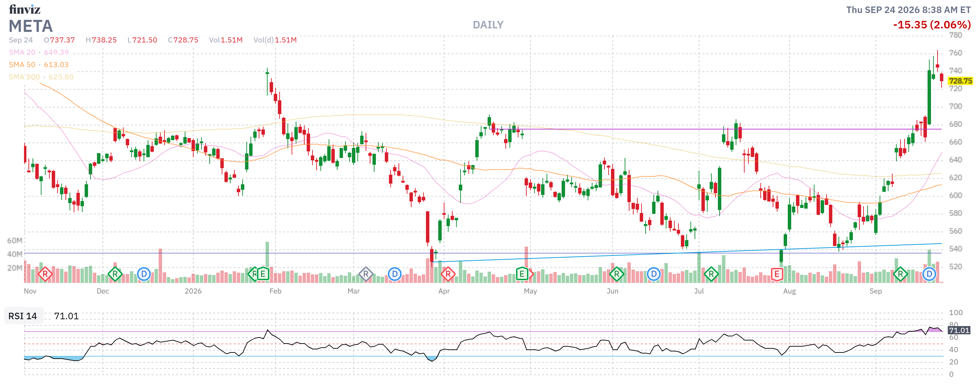Image resolution: width=980 pixels, height=385 pixels.
Task: Click the SMA 200 legend label
Action: pos(24,77)
